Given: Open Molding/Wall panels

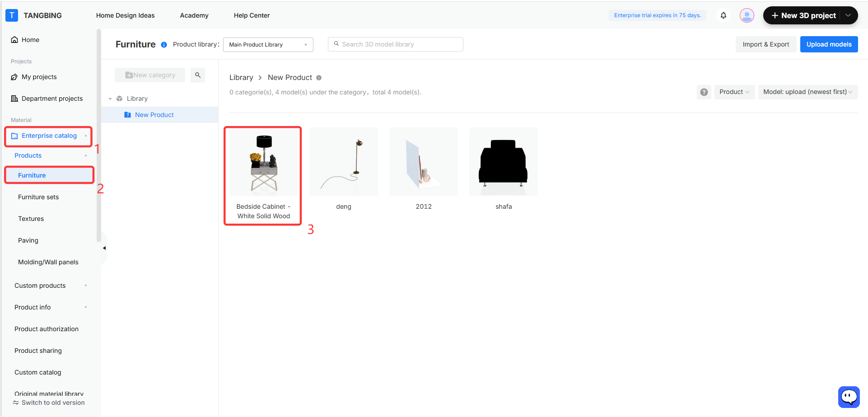Looking at the screenshot, I should pyautogui.click(x=48, y=262).
